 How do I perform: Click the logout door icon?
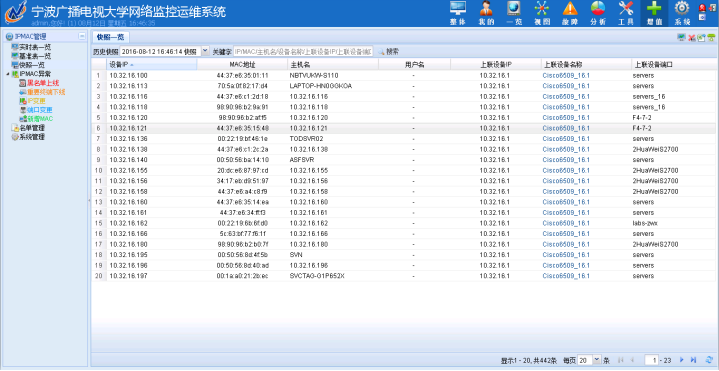[712, 7]
